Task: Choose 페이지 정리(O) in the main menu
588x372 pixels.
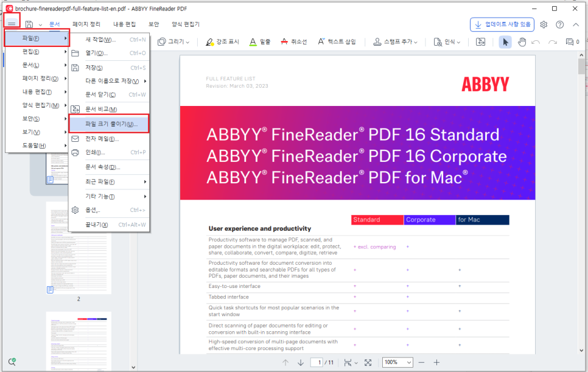Action: click(x=37, y=79)
